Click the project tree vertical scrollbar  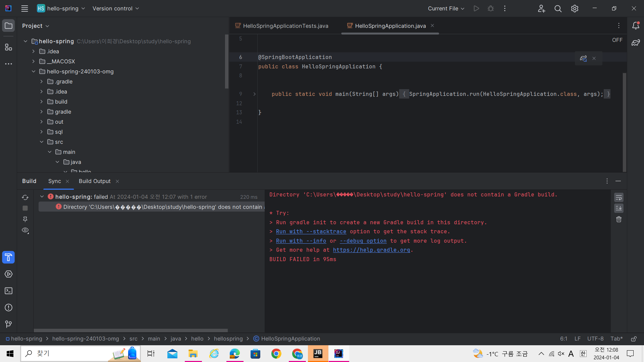[x=227, y=62]
